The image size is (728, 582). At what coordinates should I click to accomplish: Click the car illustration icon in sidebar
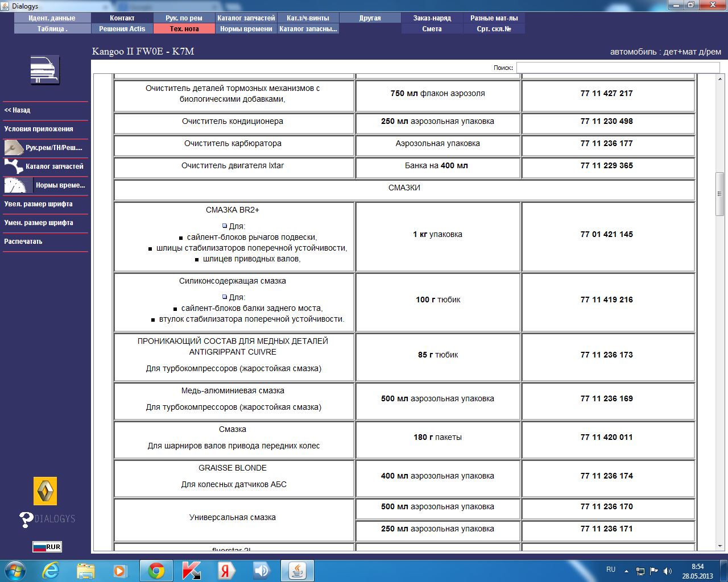pos(45,70)
